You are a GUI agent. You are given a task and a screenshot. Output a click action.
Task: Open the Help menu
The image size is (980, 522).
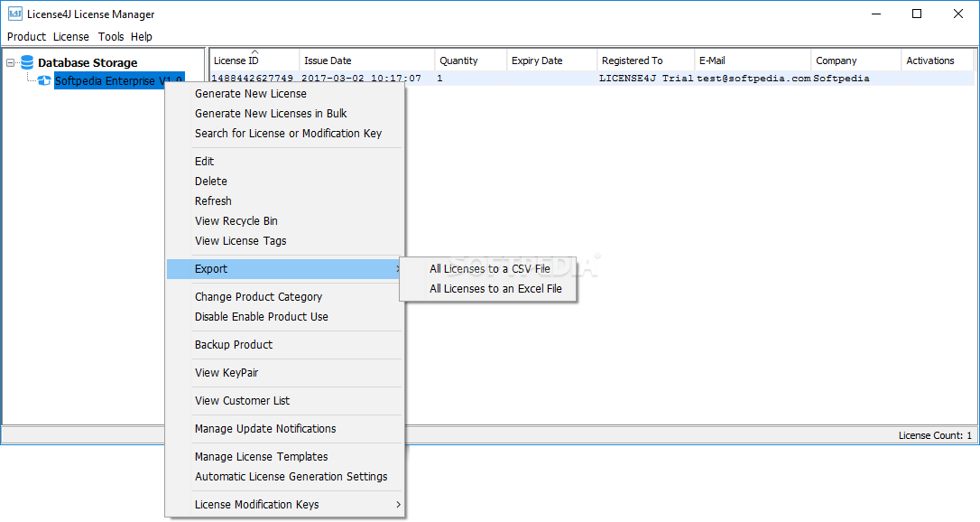click(x=142, y=36)
